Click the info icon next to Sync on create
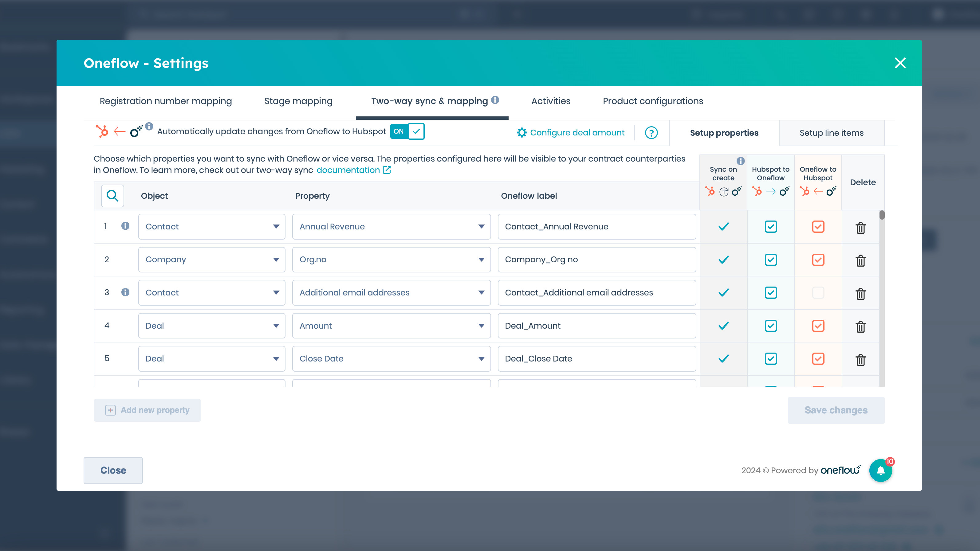 [x=740, y=161]
